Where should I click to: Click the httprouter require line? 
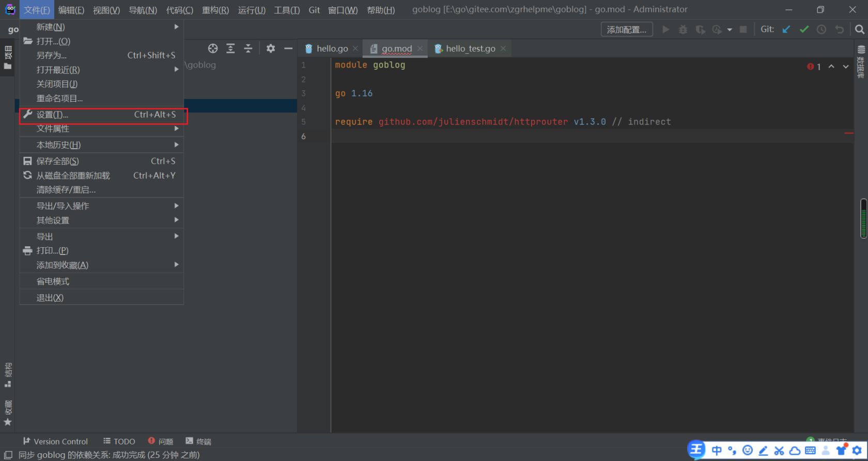pyautogui.click(x=503, y=122)
